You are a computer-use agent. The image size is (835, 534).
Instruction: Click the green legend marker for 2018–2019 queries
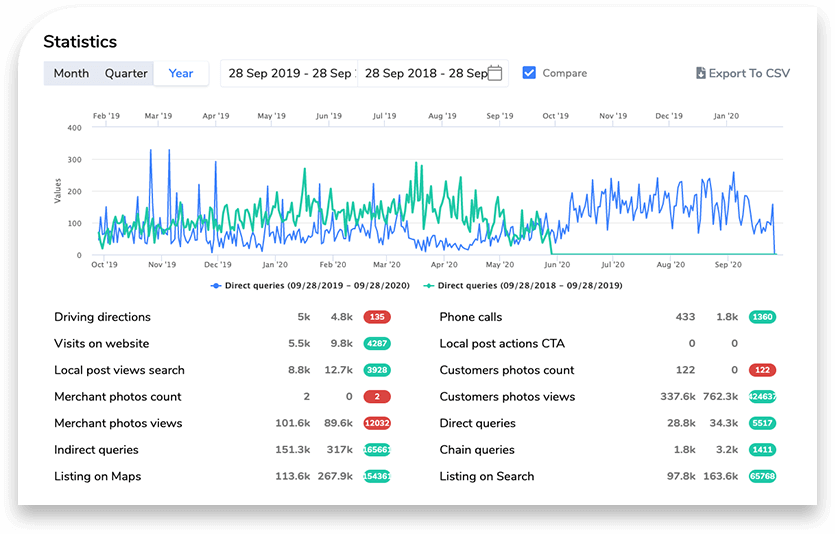click(x=430, y=286)
